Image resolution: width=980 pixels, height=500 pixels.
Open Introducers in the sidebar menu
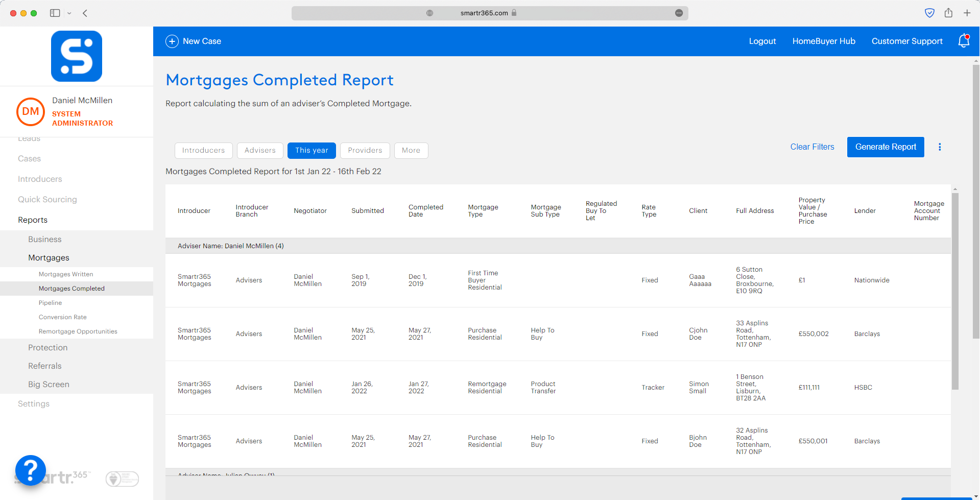point(40,179)
